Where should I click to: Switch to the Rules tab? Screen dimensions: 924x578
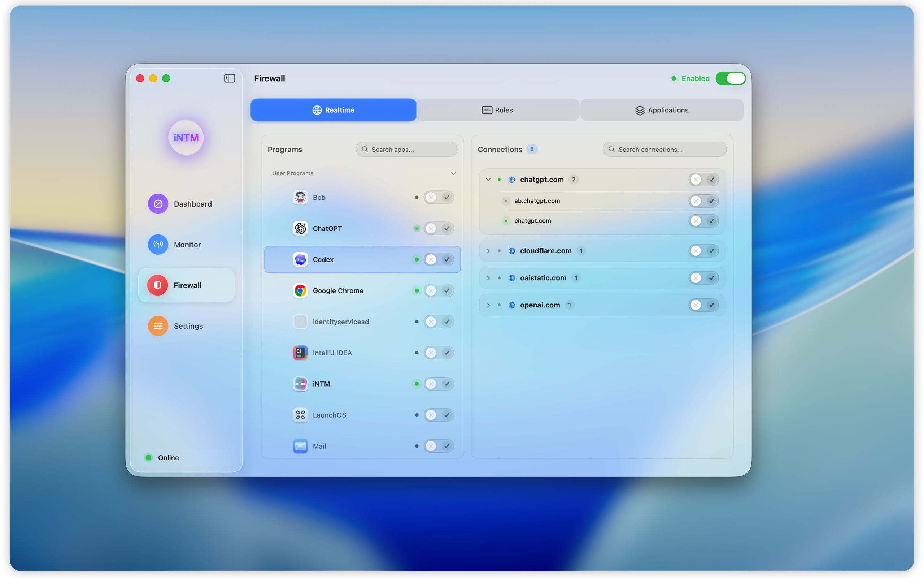(x=497, y=110)
